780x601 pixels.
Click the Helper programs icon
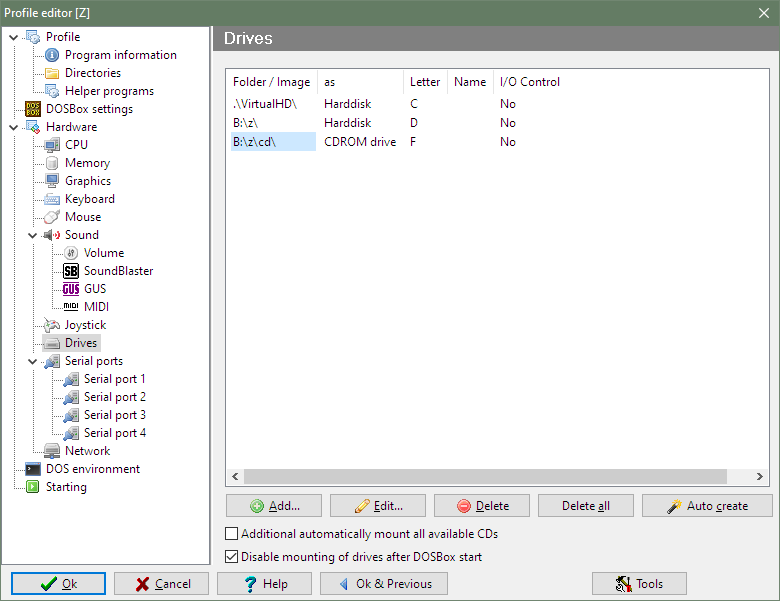tap(52, 91)
